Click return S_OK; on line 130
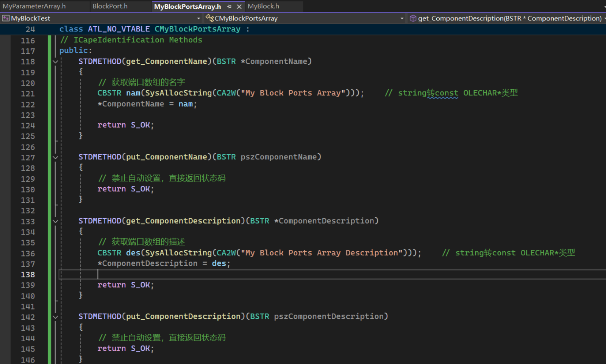Screen dimensions: 606x364 tap(126, 189)
